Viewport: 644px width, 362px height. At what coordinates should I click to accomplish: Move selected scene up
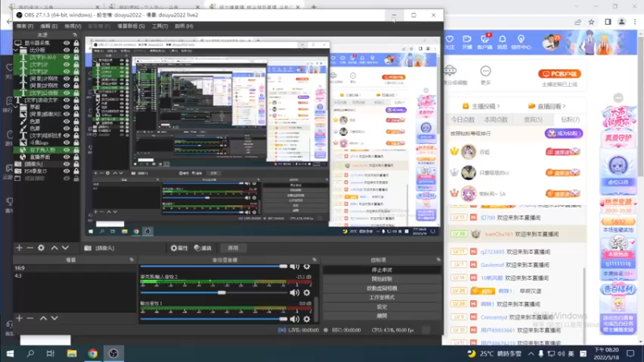pos(43,318)
